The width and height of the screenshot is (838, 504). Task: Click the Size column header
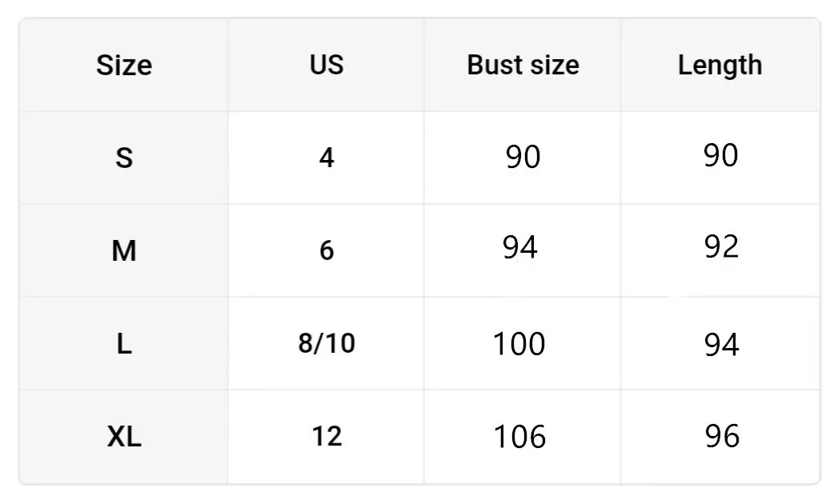click(x=124, y=65)
